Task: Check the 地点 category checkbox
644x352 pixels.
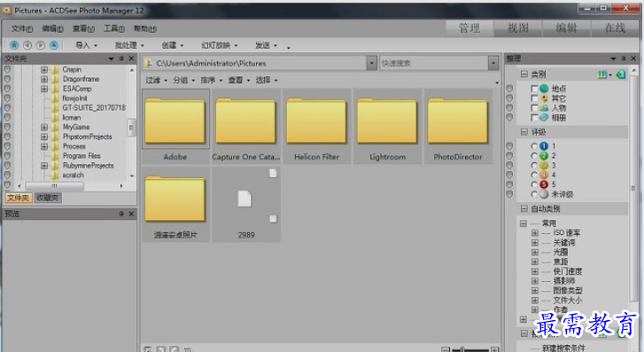Action: (x=534, y=89)
